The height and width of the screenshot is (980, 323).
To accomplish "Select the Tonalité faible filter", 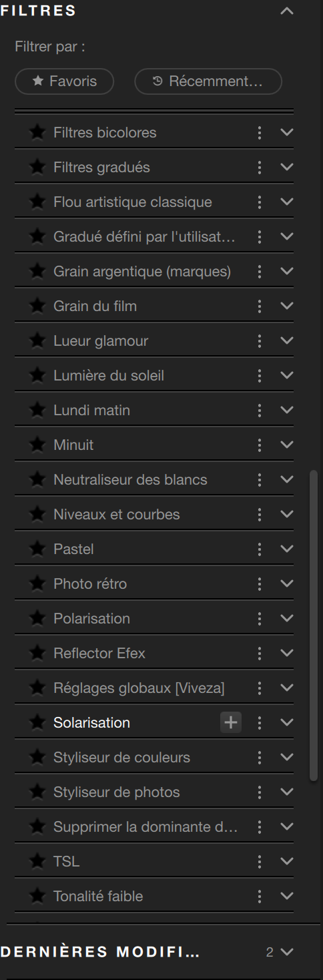I will 98,896.
